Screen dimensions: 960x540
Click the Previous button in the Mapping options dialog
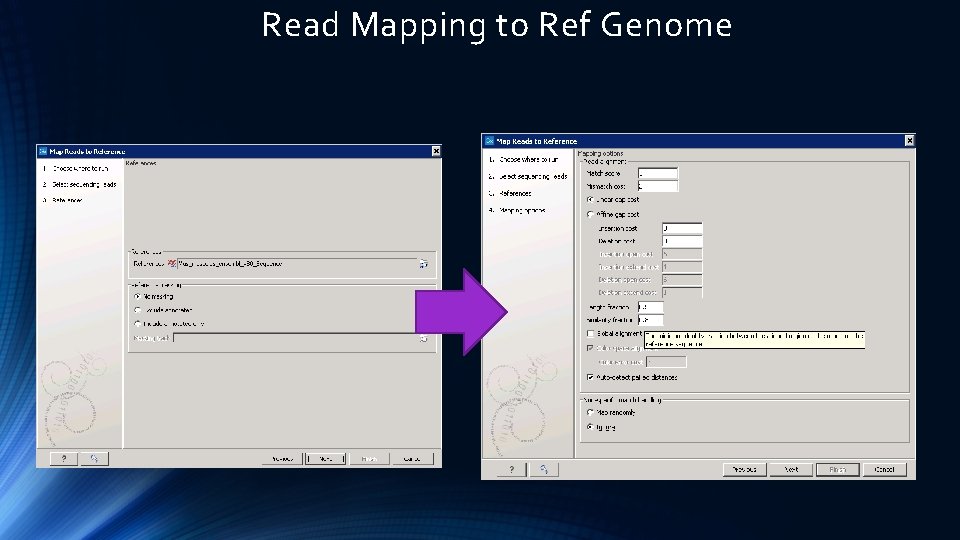[744, 470]
